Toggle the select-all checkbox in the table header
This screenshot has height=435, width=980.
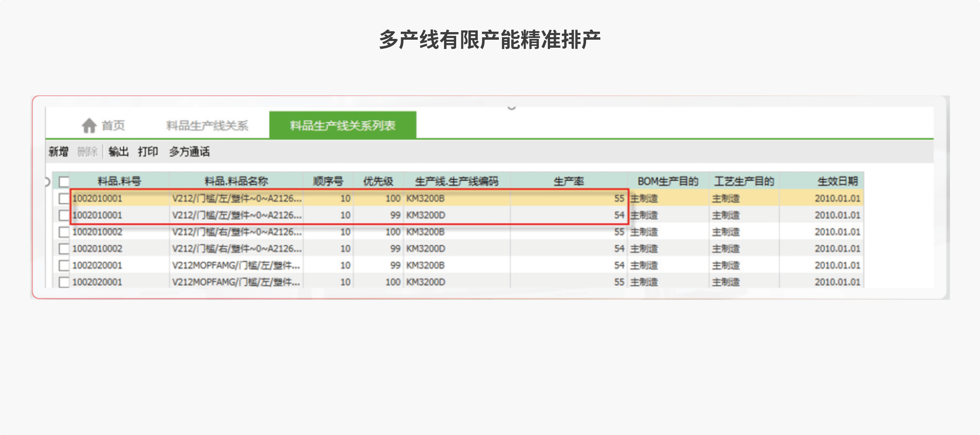[64, 182]
